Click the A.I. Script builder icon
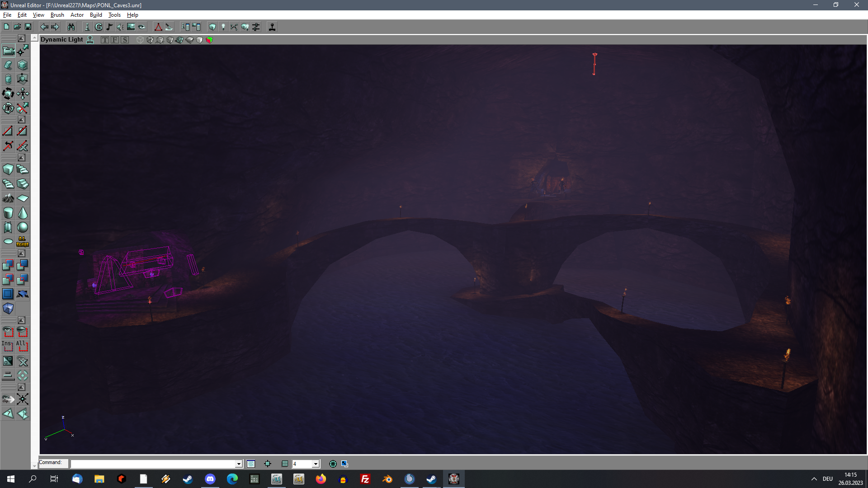Viewport: 868px width, 488px height. 23,241
